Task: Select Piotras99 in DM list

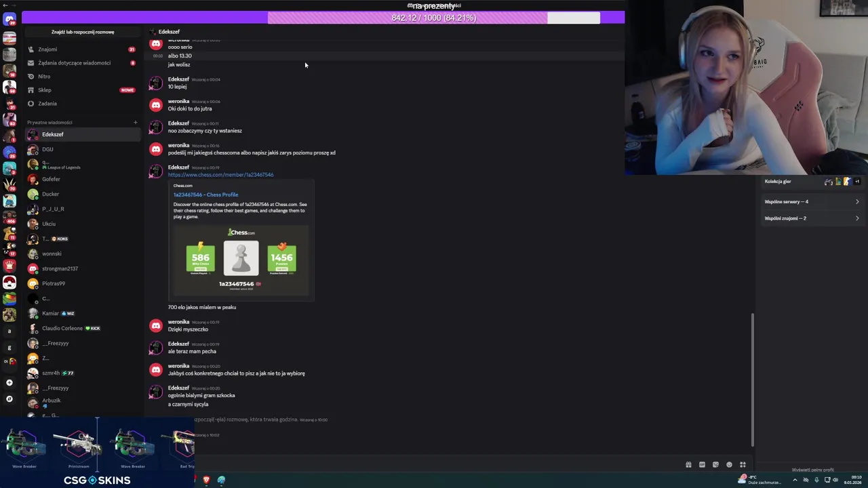Action: pyautogui.click(x=82, y=283)
